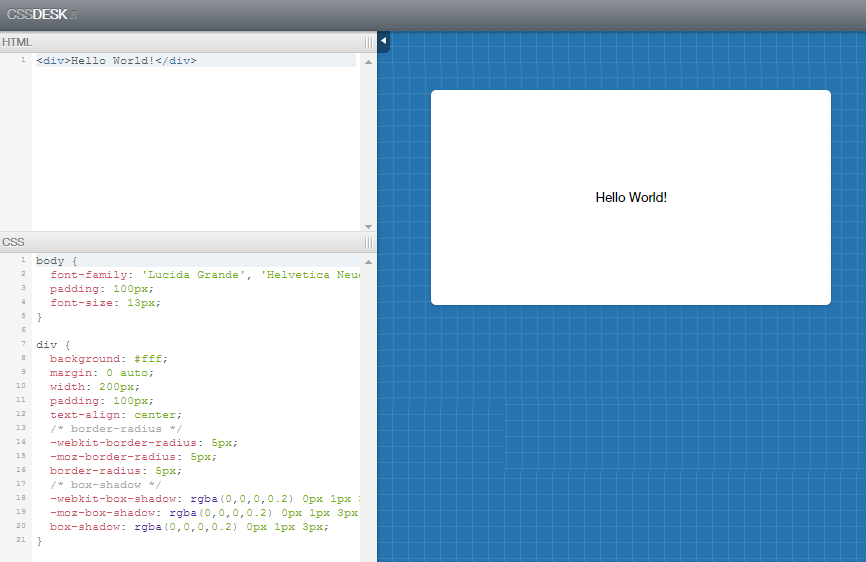This screenshot has width=866, height=562.
Task: Click the '/* border-radius */' comment
Action: point(115,428)
